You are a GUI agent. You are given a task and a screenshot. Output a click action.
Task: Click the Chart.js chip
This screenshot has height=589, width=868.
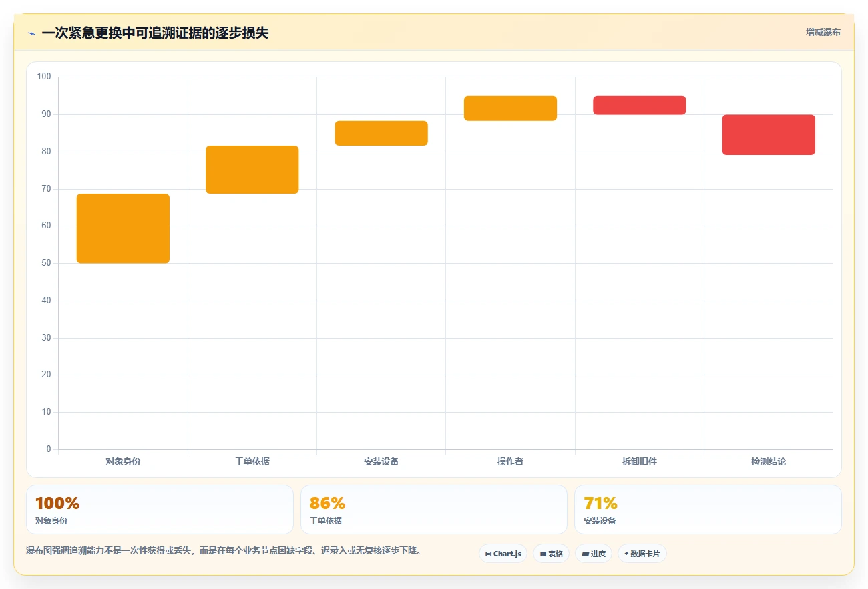point(503,554)
